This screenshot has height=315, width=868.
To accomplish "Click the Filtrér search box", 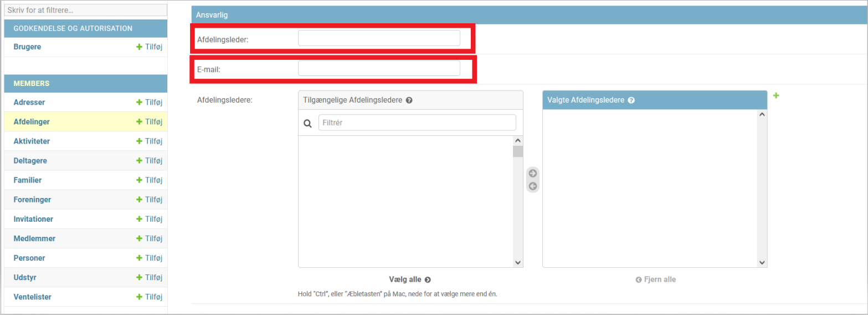I will coord(417,123).
